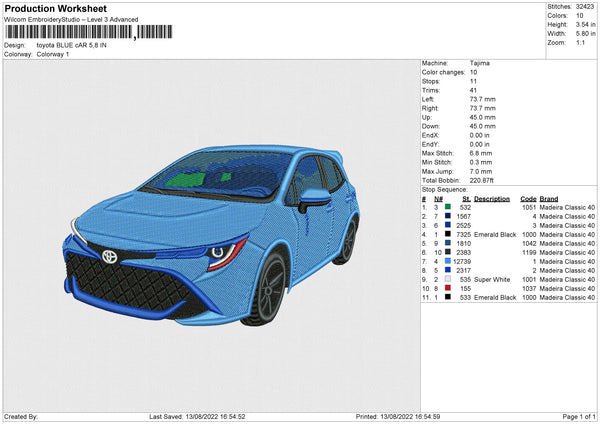This screenshot has height=424, width=600.
Task: Click the 'Colorway 1' value
Action: point(53,54)
